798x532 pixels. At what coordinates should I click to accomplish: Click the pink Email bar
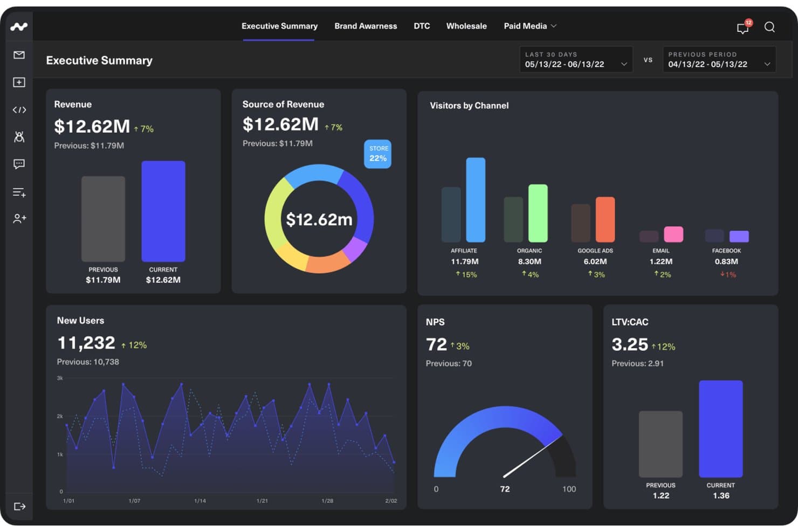673,234
